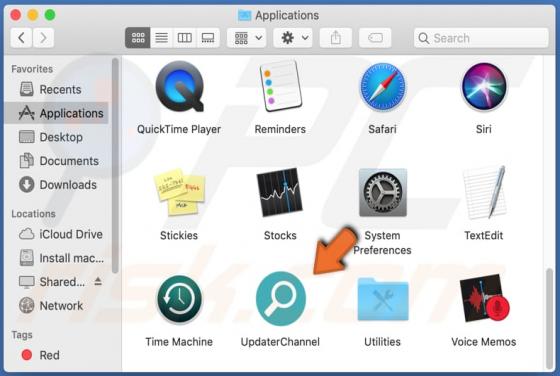This screenshot has width=560, height=376.
Task: Open the System Preferences gear icon
Action: (382, 192)
